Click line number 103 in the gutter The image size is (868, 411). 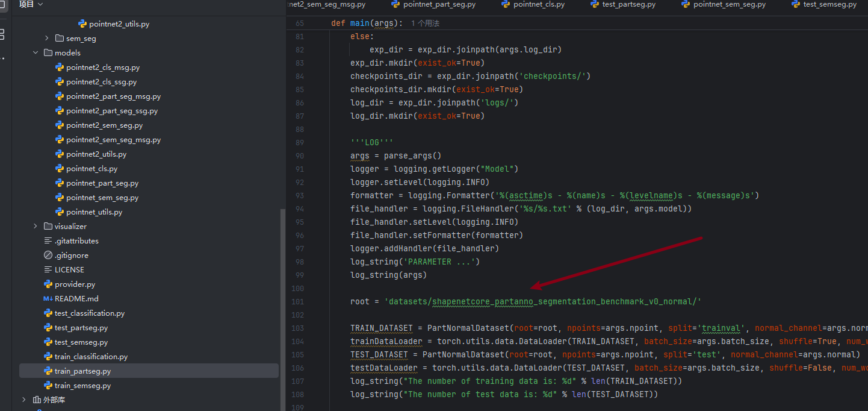pos(300,328)
